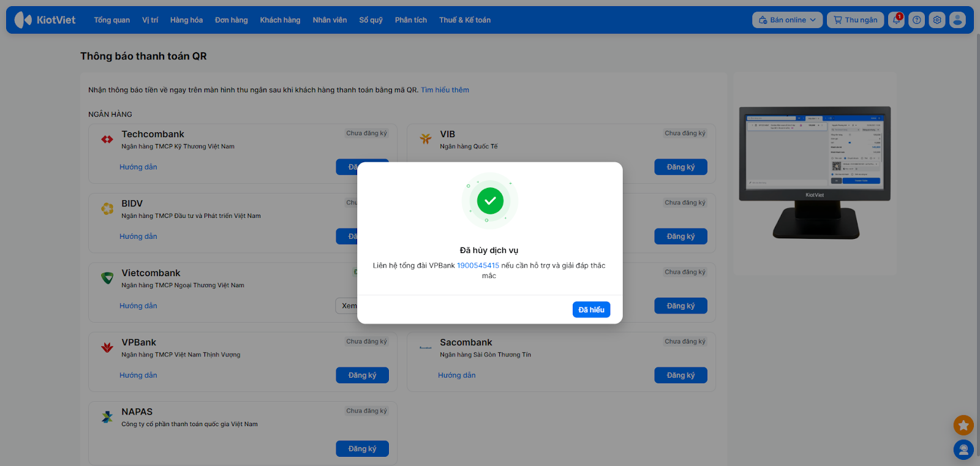
Task: Confirm the dialog with Đã hiểu
Action: point(592,310)
